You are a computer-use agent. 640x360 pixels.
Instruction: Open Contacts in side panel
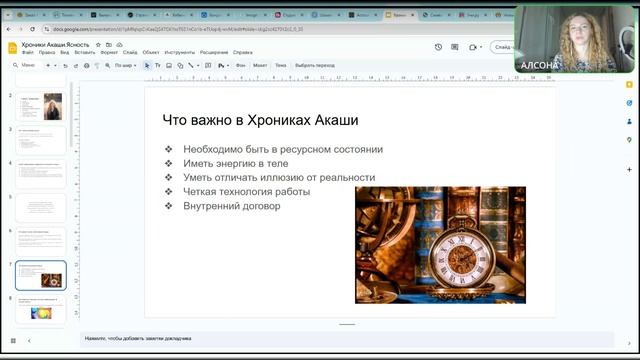[x=629, y=121]
